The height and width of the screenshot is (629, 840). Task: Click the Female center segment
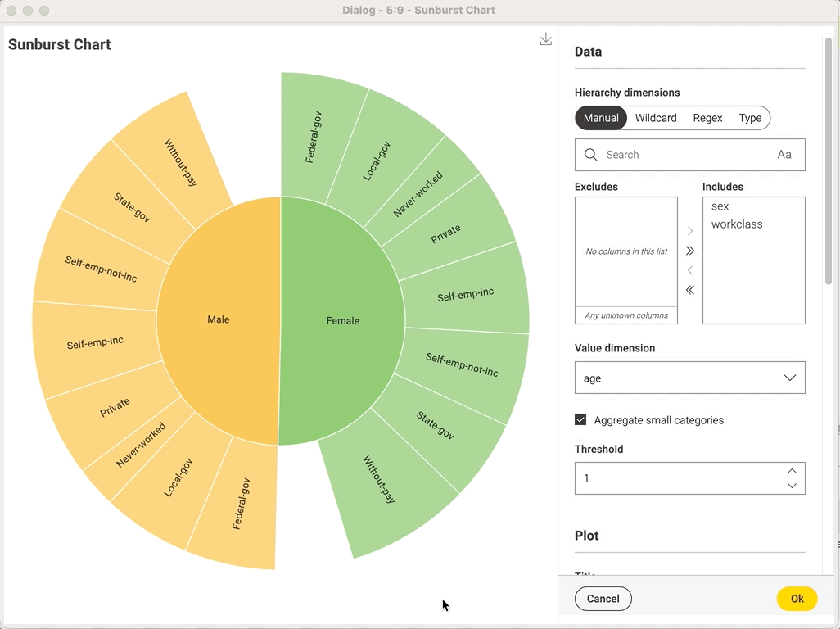pyautogui.click(x=343, y=320)
